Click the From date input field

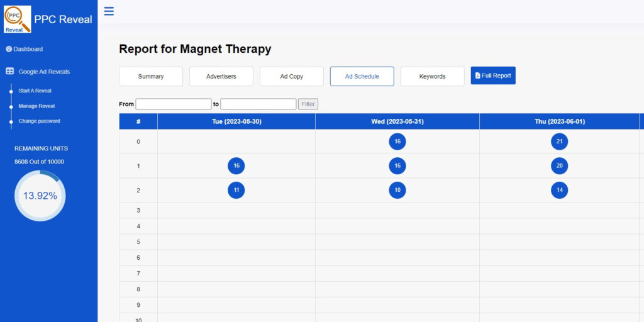(x=174, y=104)
